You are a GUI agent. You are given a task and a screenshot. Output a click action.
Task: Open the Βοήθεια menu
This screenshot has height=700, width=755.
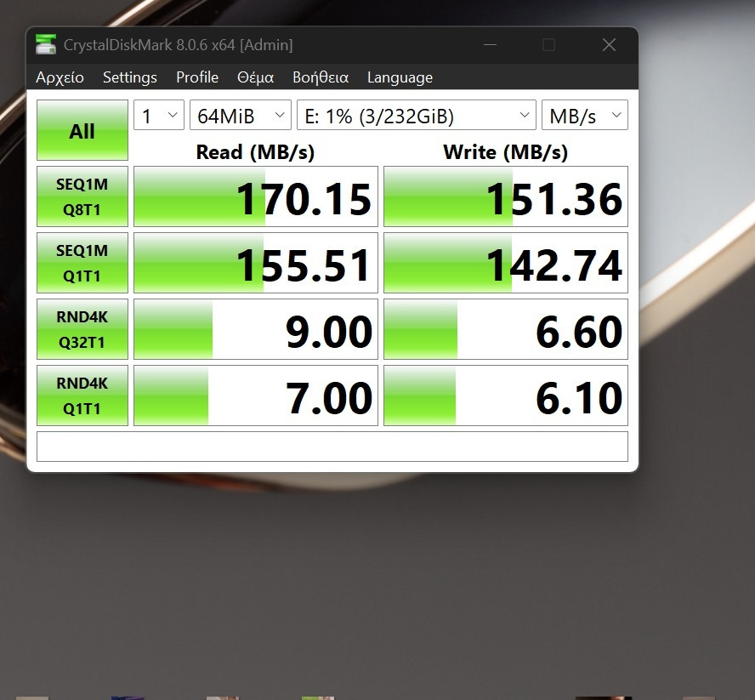(321, 77)
